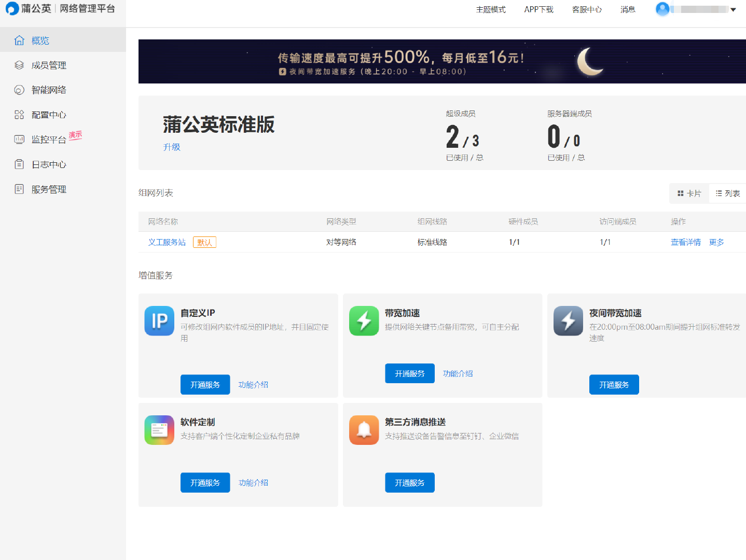Go to 智能网络 section
The image size is (746, 560).
click(x=63, y=90)
